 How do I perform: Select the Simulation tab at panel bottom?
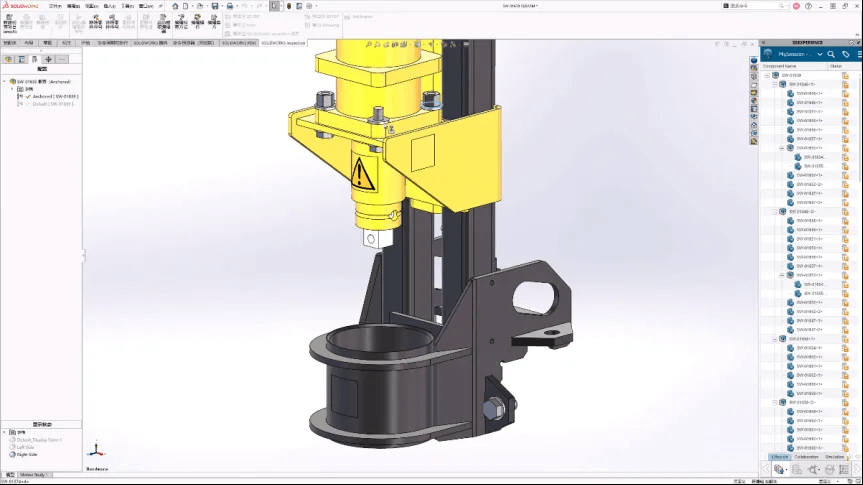(x=835, y=456)
